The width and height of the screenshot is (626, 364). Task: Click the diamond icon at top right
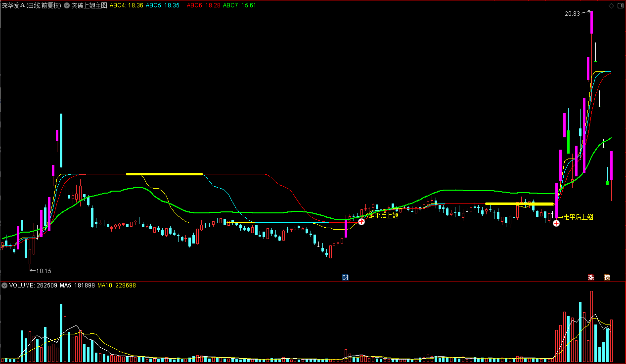pos(611,5)
